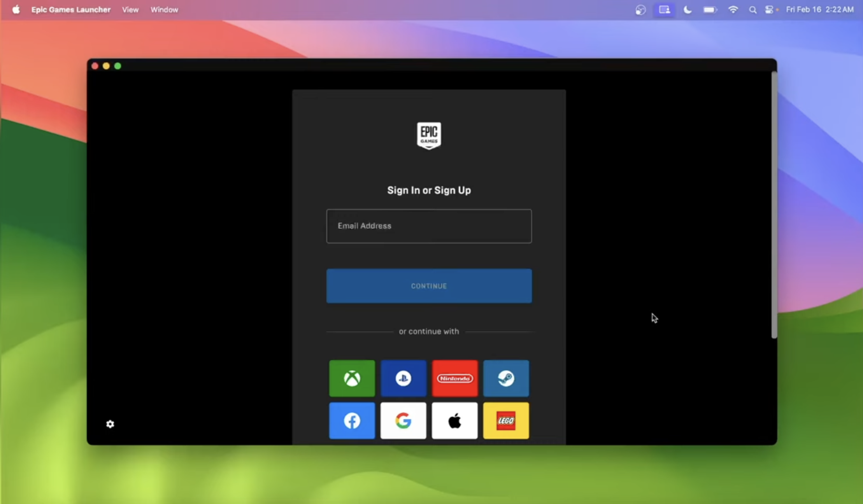The width and height of the screenshot is (863, 504).
Task: Open Wi-Fi status menu
Action: [x=733, y=10]
